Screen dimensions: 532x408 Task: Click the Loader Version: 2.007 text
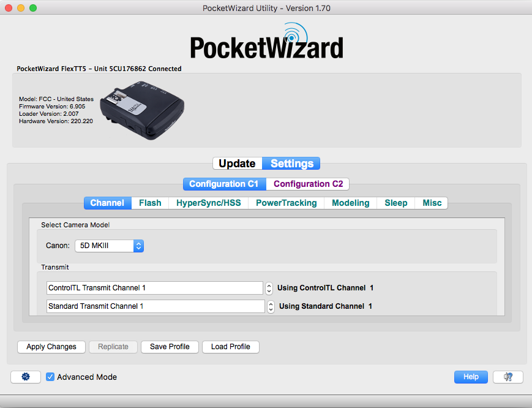coord(48,114)
